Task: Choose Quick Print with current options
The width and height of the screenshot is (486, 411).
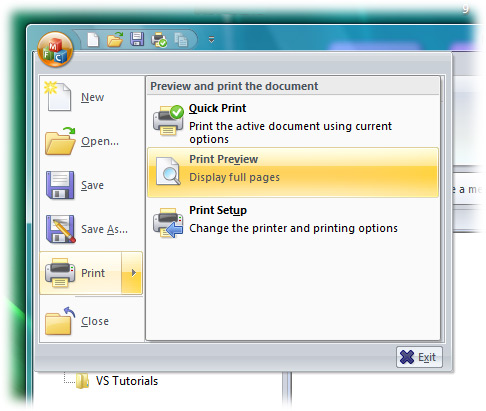Action: (x=293, y=122)
